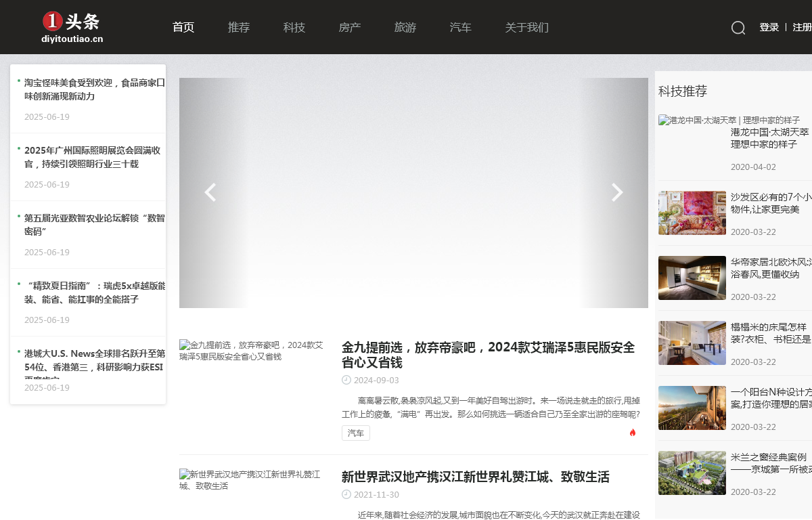Open the search magnifier icon
Image resolution: width=812 pixels, height=520 pixels.
(738, 28)
